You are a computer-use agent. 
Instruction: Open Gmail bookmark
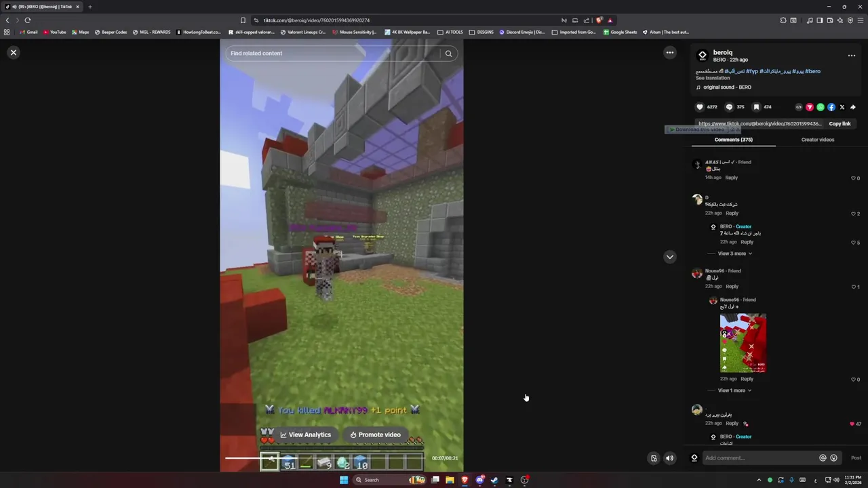click(28, 32)
